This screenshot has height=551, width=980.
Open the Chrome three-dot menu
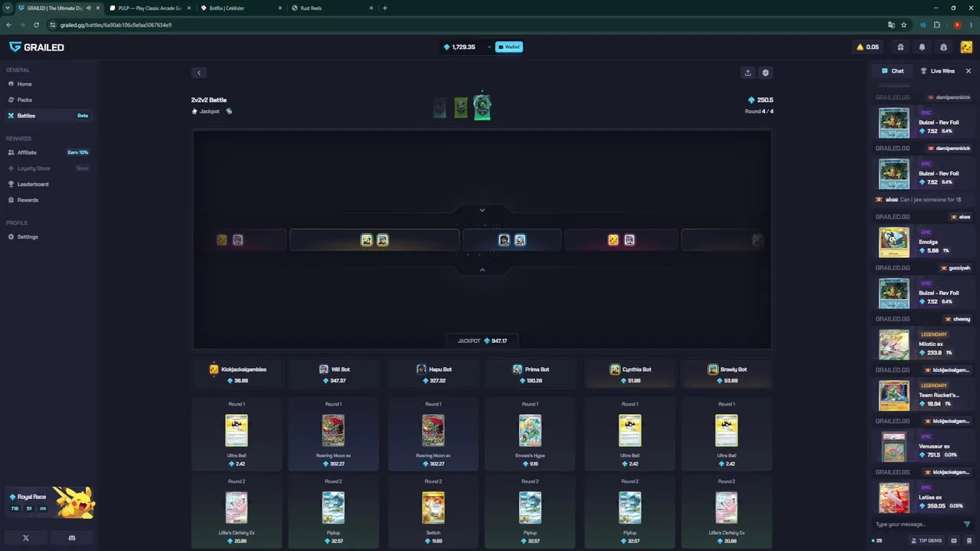[x=972, y=24]
